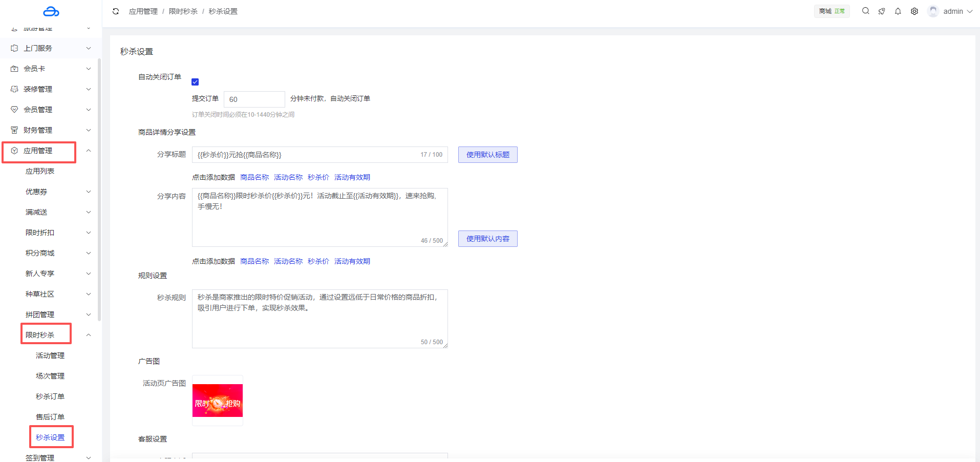Click the 活动页广告图 banner thumbnail
The width and height of the screenshot is (980, 462).
point(218,401)
